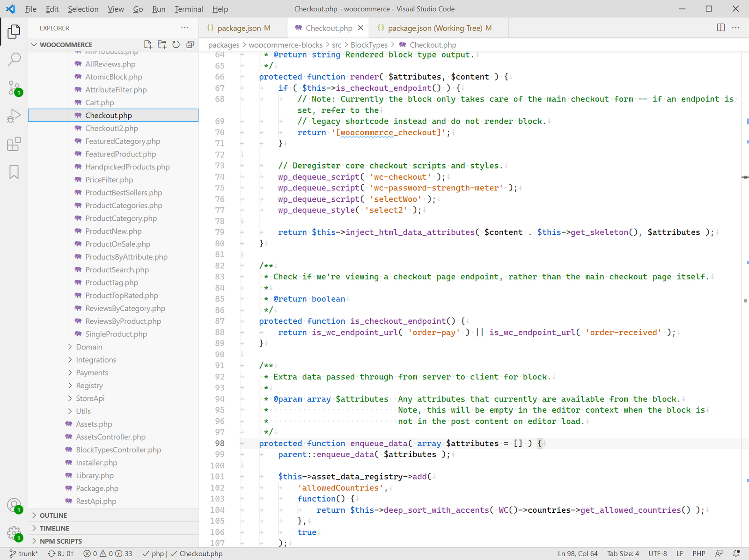Refresh the Explorer file tree
This screenshot has height=560, width=749.
(x=176, y=44)
